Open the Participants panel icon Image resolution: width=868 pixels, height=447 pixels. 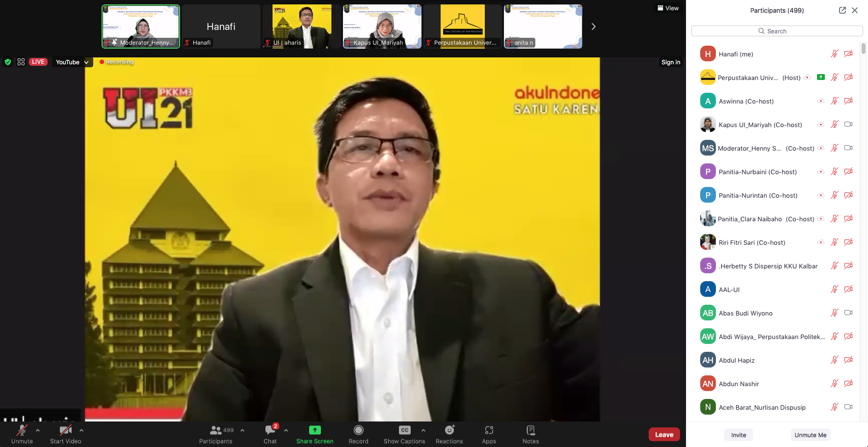tap(215, 430)
